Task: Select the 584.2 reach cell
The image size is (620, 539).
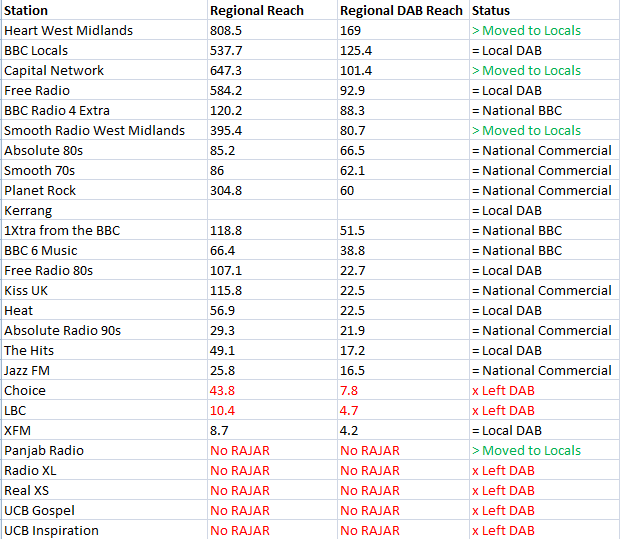Action: click(x=272, y=90)
